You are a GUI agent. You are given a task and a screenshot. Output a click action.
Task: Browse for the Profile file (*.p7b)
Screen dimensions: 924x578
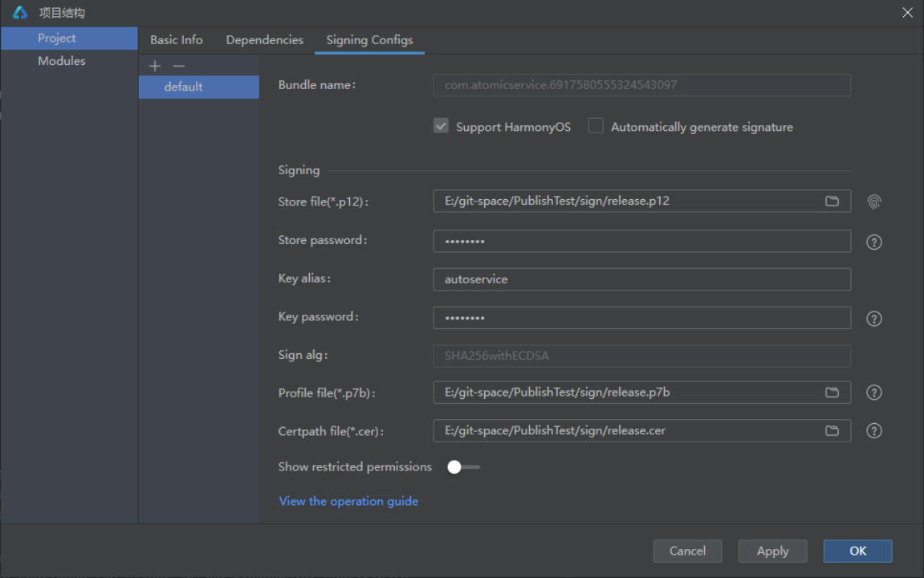(832, 393)
